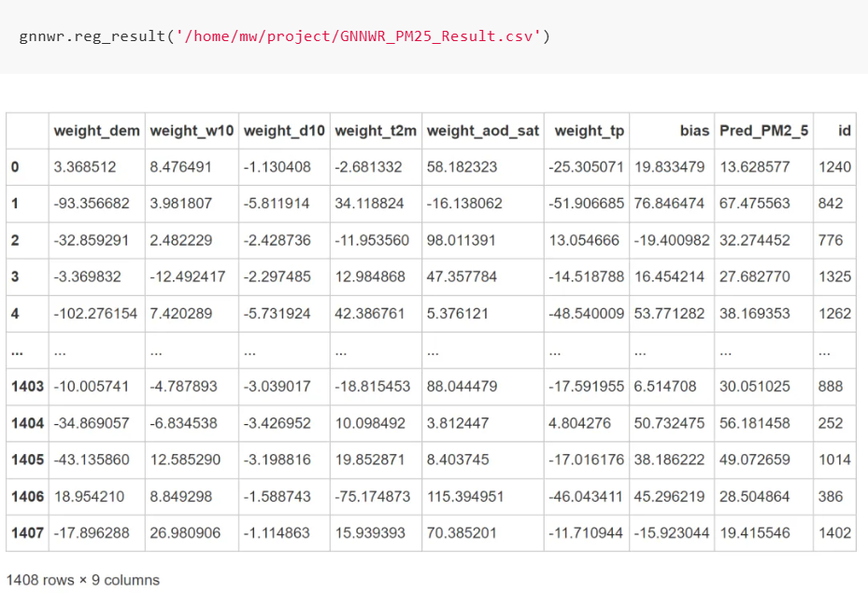
Task: Click the id column header
Action: (845, 131)
